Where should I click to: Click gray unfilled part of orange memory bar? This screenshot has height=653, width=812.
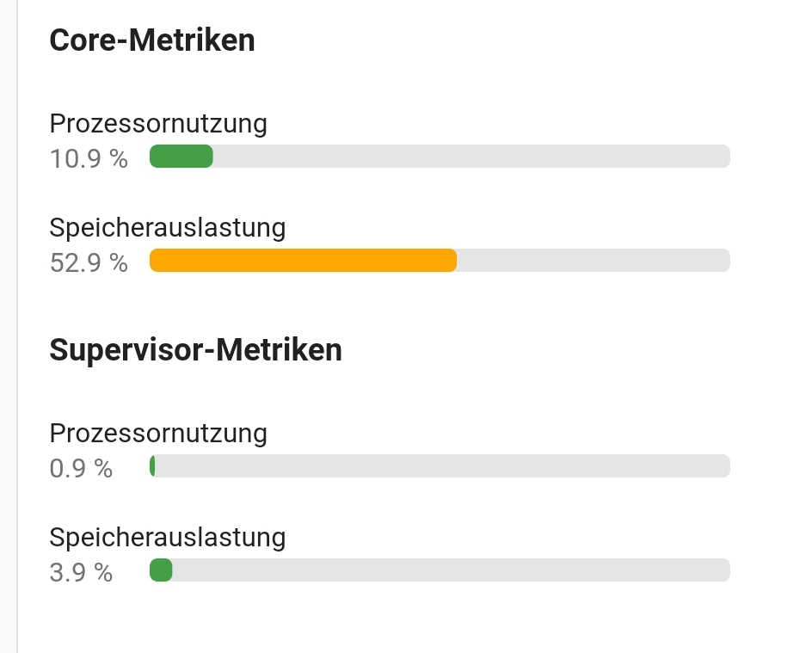click(593, 261)
